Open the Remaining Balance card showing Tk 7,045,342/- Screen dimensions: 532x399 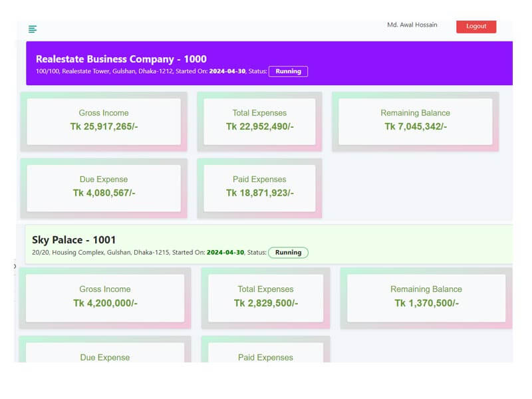click(415, 121)
